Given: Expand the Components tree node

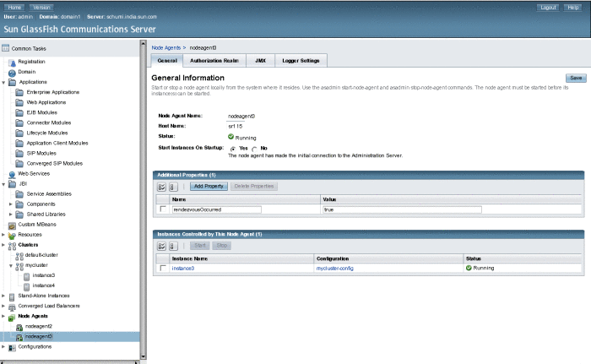Looking at the screenshot, I should coord(10,204).
